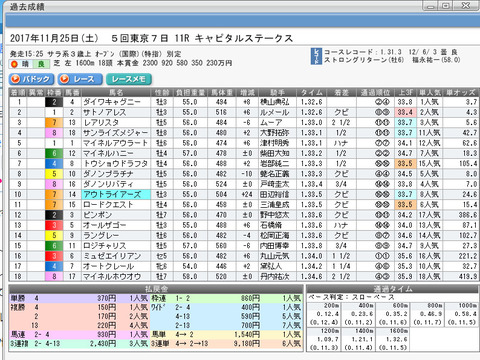
Task: Click jockey name 内田博幸
Action: [x=274, y=246]
